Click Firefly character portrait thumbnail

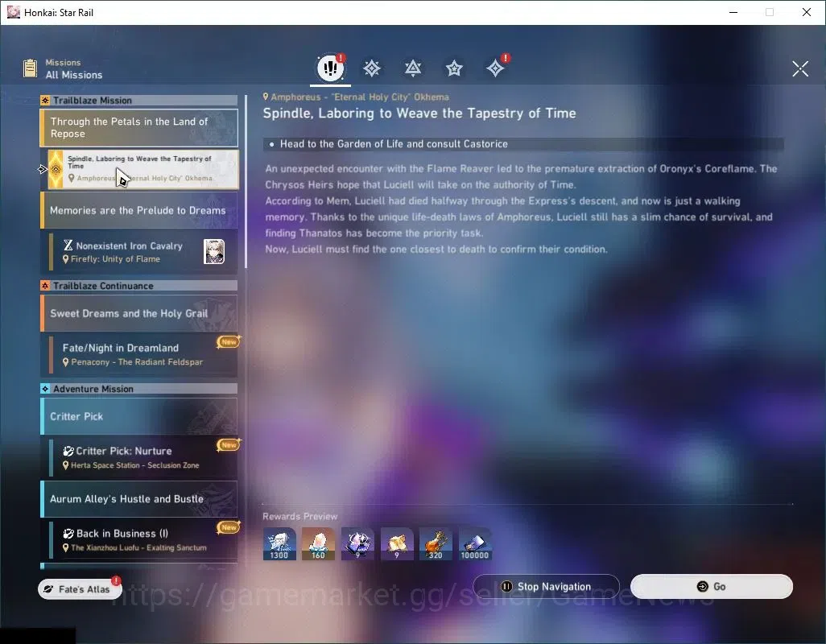pyautogui.click(x=214, y=251)
